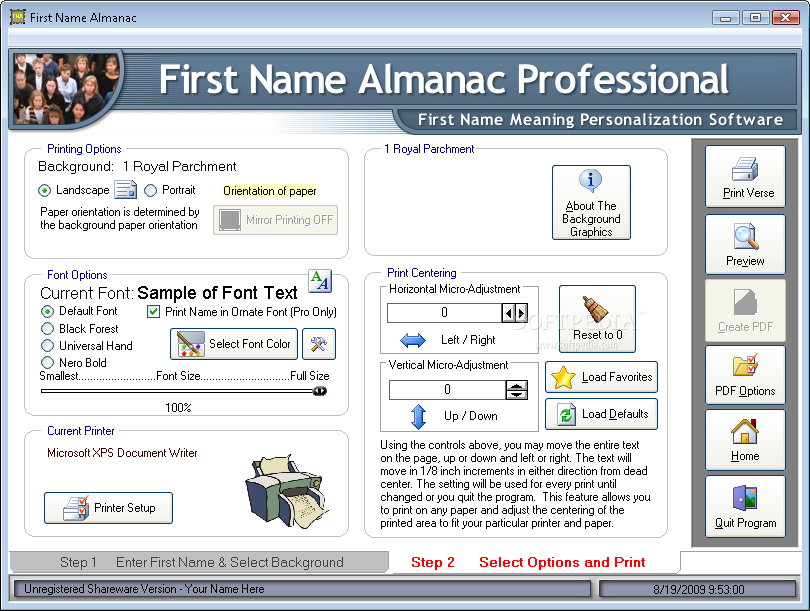Switch to Step 1 Enter First Name tab

coord(199,562)
